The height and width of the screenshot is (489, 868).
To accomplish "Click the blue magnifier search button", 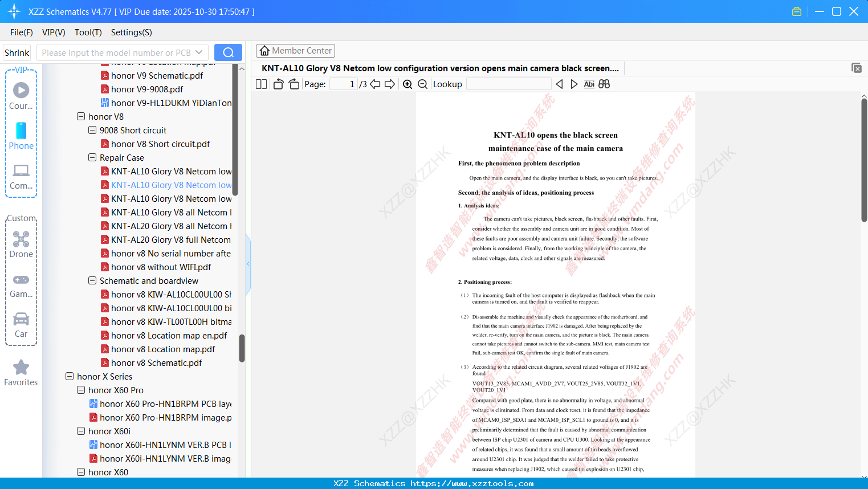I will 228,52.
